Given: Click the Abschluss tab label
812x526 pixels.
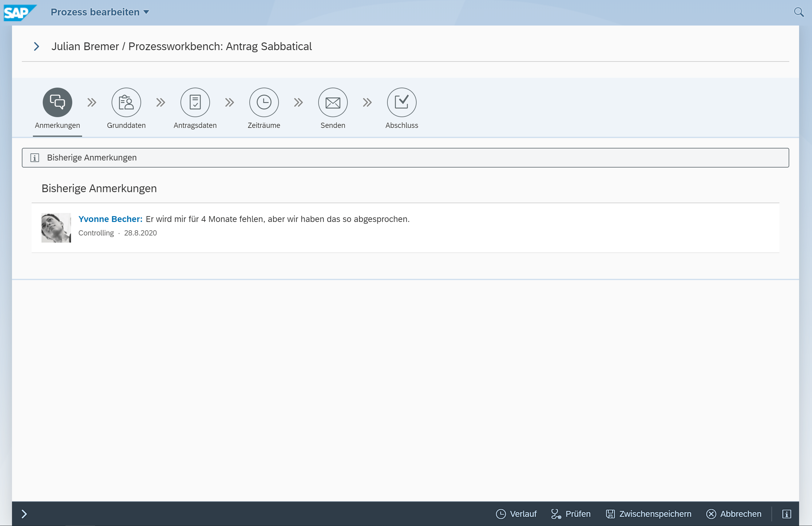Looking at the screenshot, I should (402, 125).
